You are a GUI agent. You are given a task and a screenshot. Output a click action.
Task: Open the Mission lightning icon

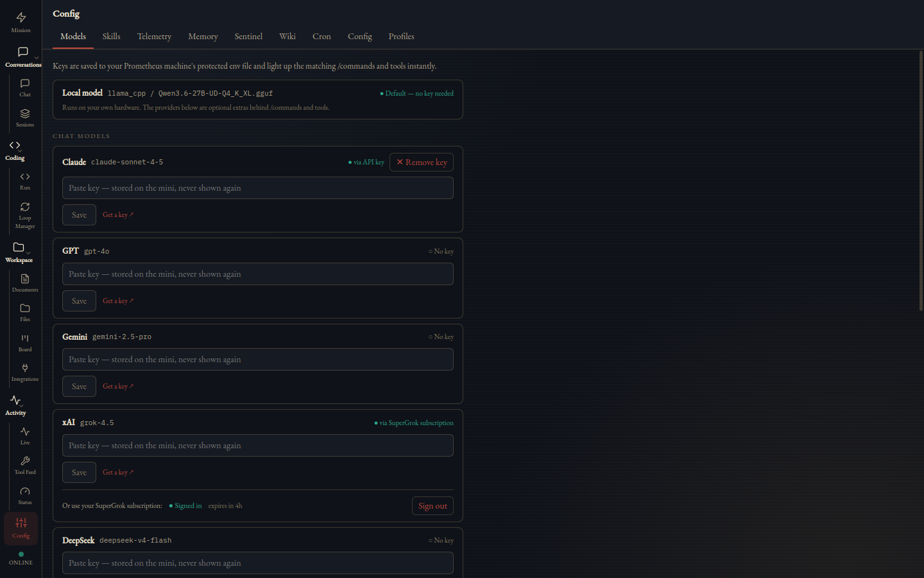click(x=21, y=17)
